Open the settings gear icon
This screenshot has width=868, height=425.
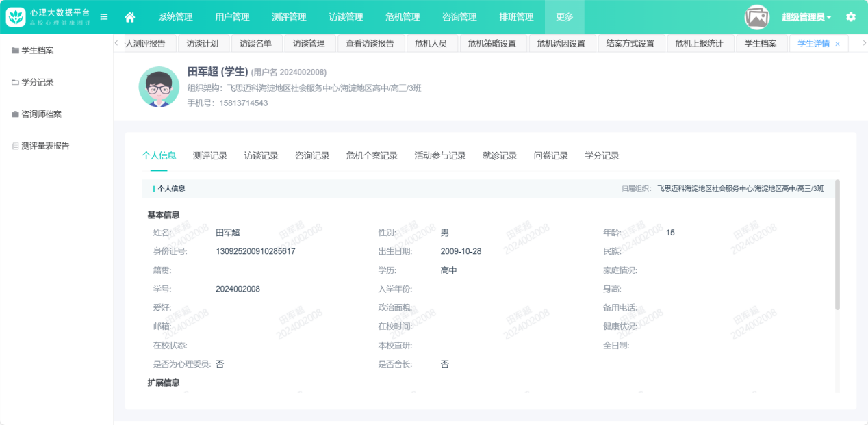(x=851, y=17)
